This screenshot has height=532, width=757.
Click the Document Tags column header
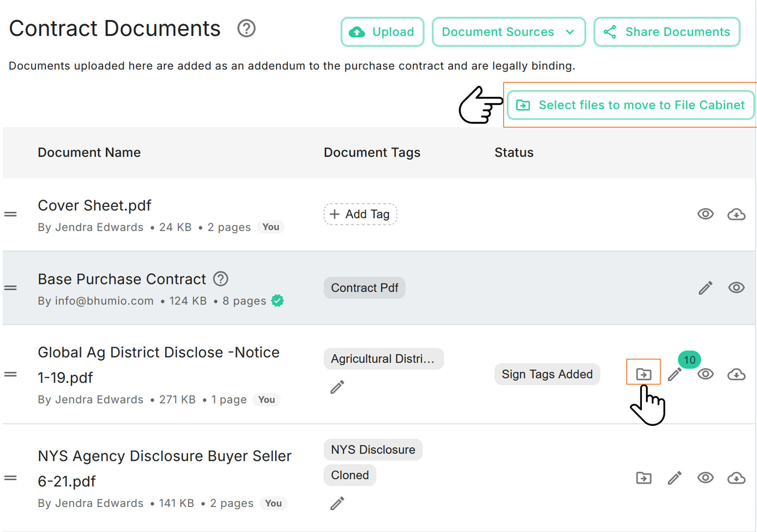[x=372, y=153]
